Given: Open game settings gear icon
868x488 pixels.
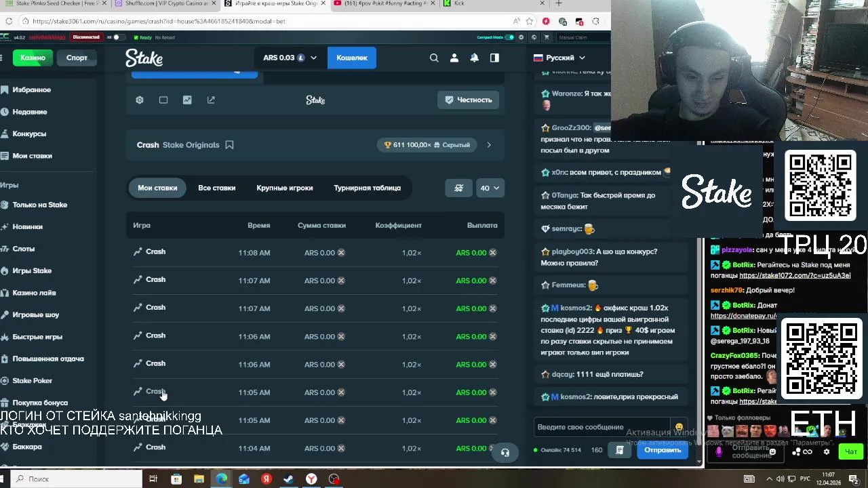Looking at the screenshot, I should tap(140, 100).
